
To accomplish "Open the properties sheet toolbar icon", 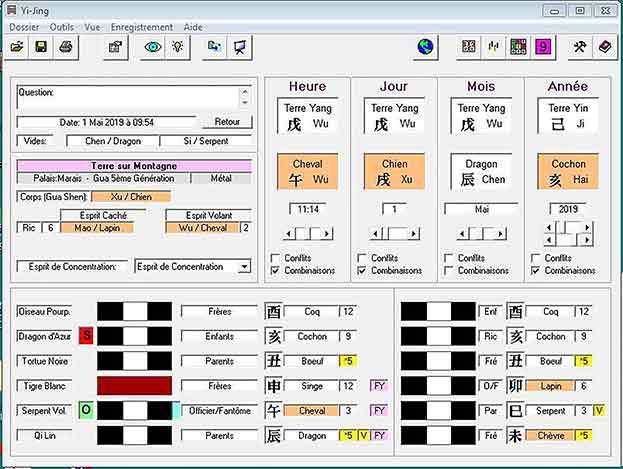I will pyautogui.click(x=115, y=47).
